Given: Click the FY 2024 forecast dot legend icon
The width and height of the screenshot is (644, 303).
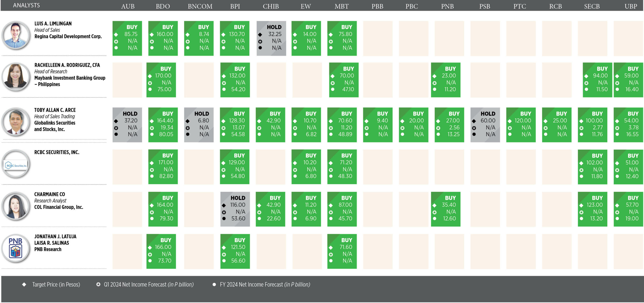Looking at the screenshot, I should click(214, 284).
